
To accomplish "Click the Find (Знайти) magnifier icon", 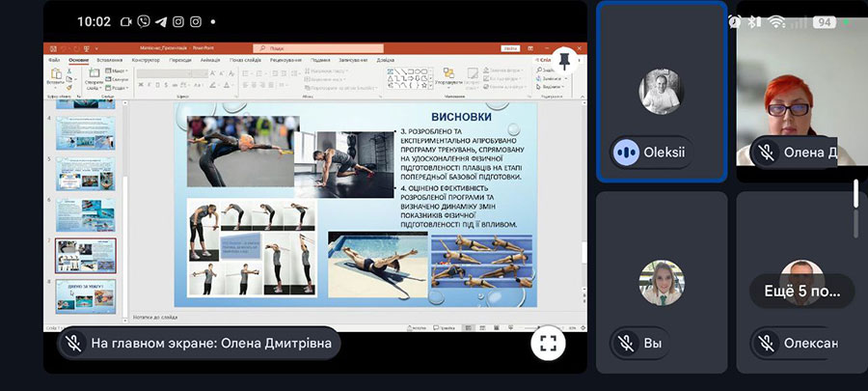I will point(539,70).
